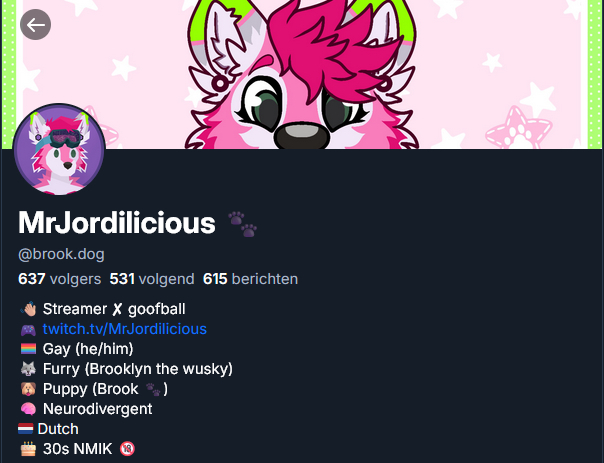604x463 pixels.
Task: Click the birthday cake emoji
Action: [28, 449]
